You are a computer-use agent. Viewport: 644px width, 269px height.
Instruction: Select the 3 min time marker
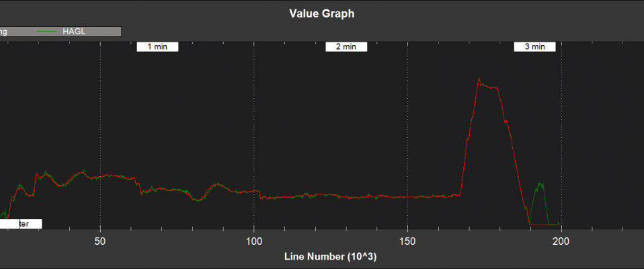tap(534, 46)
